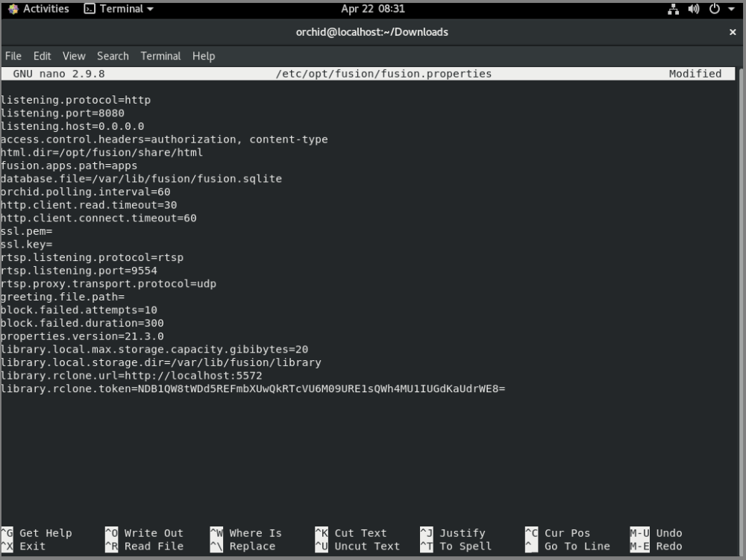Viewport: 746px width, 560px height.
Task: Click the network status icon in the top bar
Action: pyautogui.click(x=671, y=9)
